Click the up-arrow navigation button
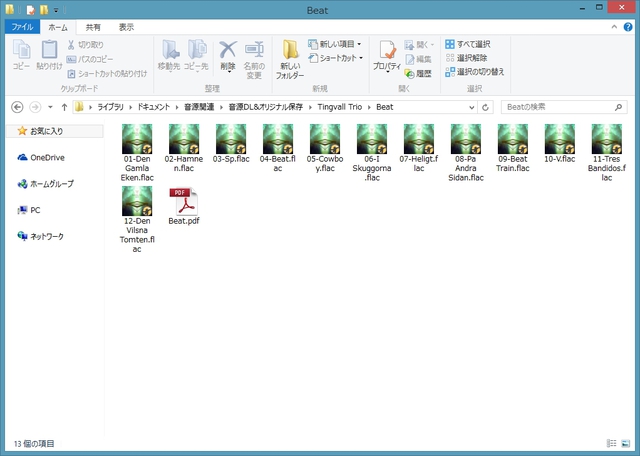640x456 pixels. [x=65, y=106]
